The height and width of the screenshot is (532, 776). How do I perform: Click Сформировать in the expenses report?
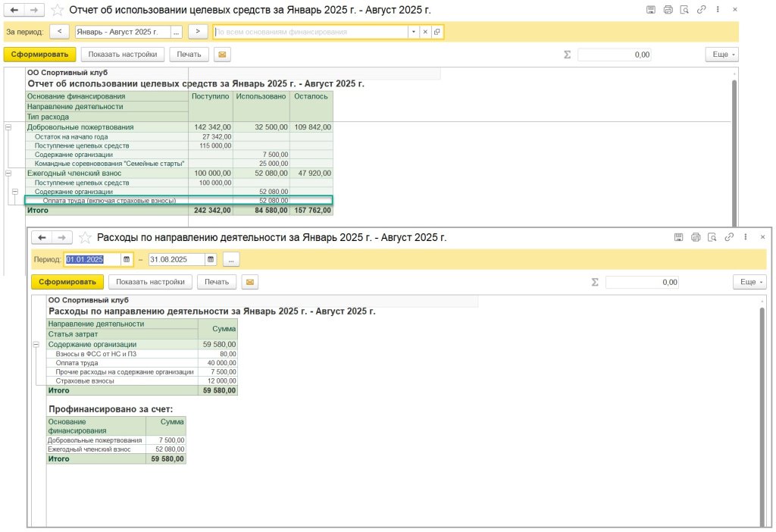(67, 282)
